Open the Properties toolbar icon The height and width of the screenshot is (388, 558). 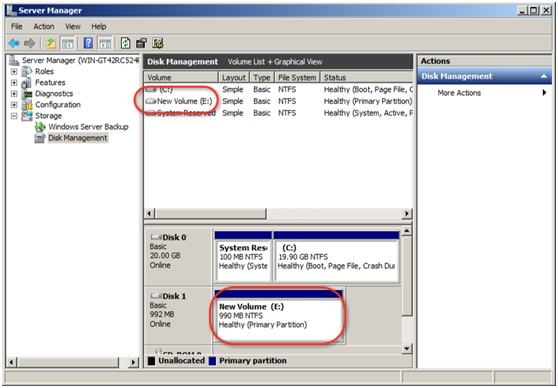click(141, 43)
